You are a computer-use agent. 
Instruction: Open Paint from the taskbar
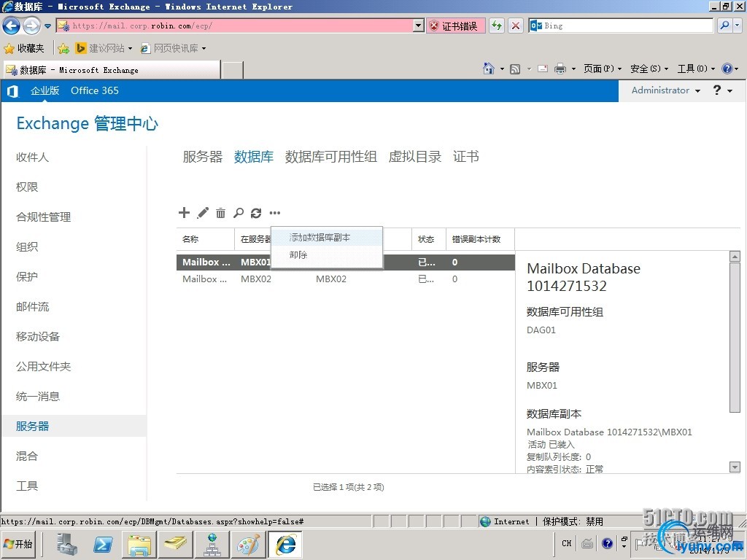pyautogui.click(x=248, y=545)
